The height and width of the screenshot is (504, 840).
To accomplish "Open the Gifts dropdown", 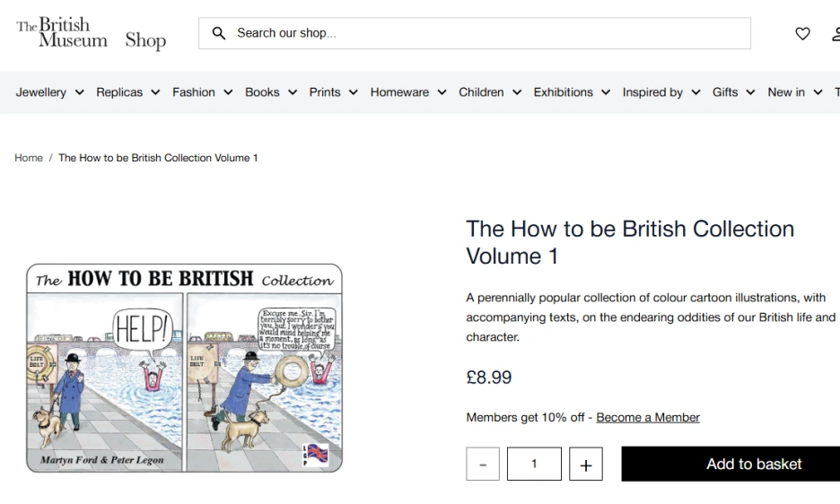I will click(x=734, y=92).
